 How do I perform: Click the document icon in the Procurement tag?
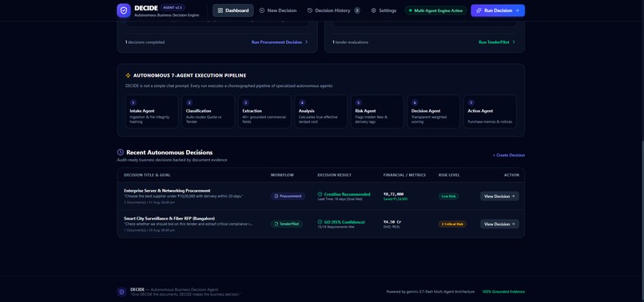276,197
